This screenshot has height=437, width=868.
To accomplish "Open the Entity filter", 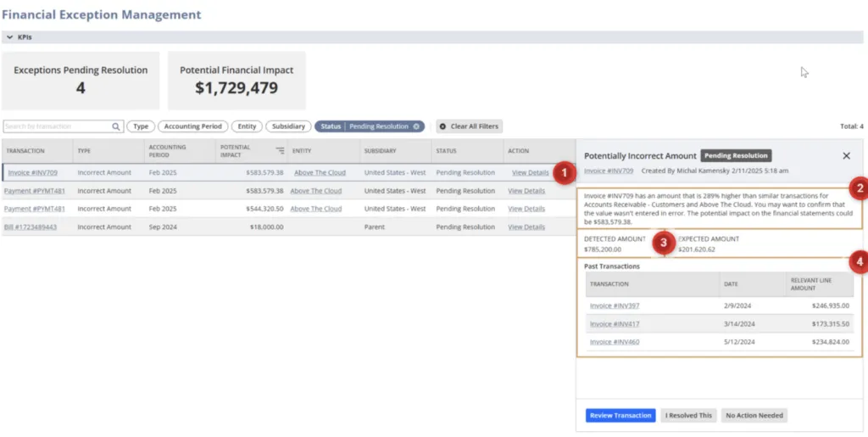I will pyautogui.click(x=247, y=126).
